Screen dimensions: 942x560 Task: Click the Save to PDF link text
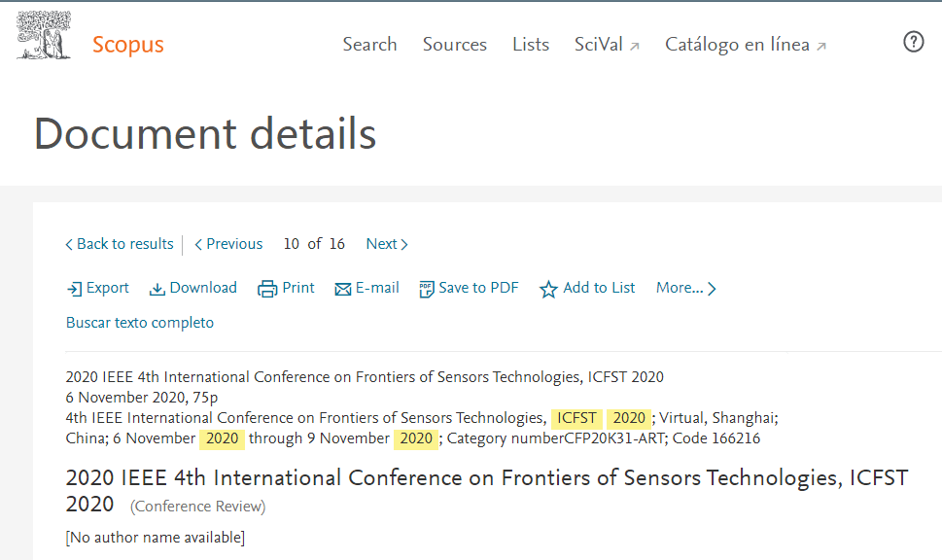479,288
